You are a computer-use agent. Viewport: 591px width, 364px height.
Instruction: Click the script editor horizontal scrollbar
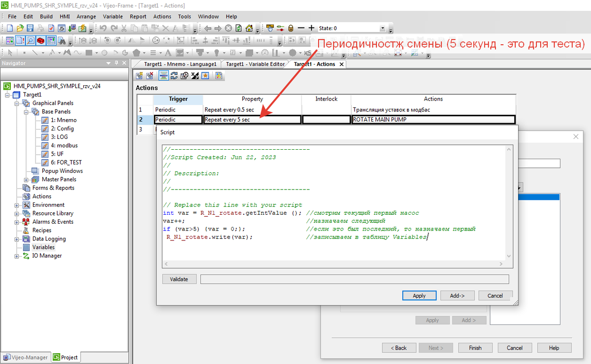pos(334,265)
